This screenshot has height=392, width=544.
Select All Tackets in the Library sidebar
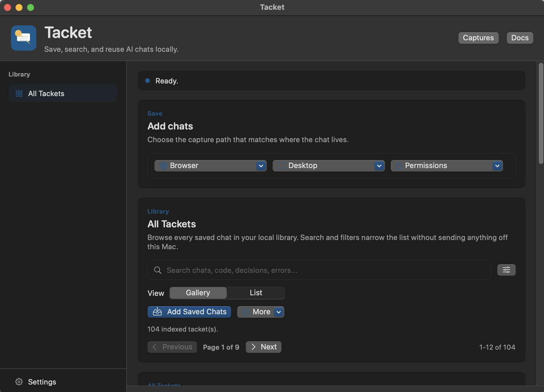pos(63,94)
